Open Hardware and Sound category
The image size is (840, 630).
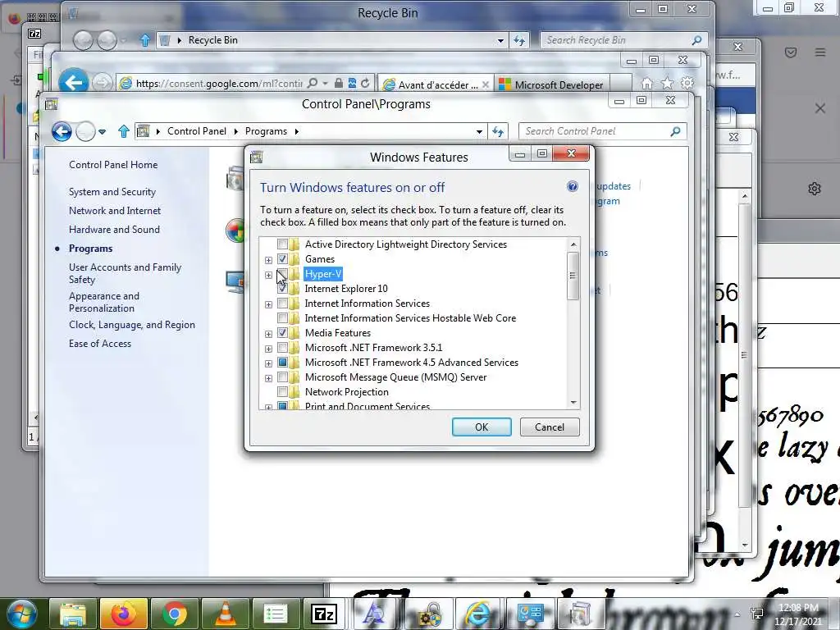pyautogui.click(x=114, y=230)
